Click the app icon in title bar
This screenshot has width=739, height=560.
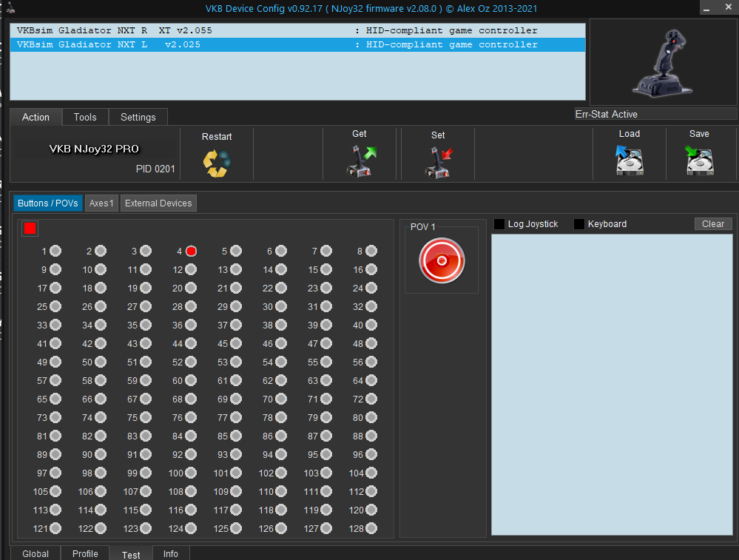[x=10, y=8]
